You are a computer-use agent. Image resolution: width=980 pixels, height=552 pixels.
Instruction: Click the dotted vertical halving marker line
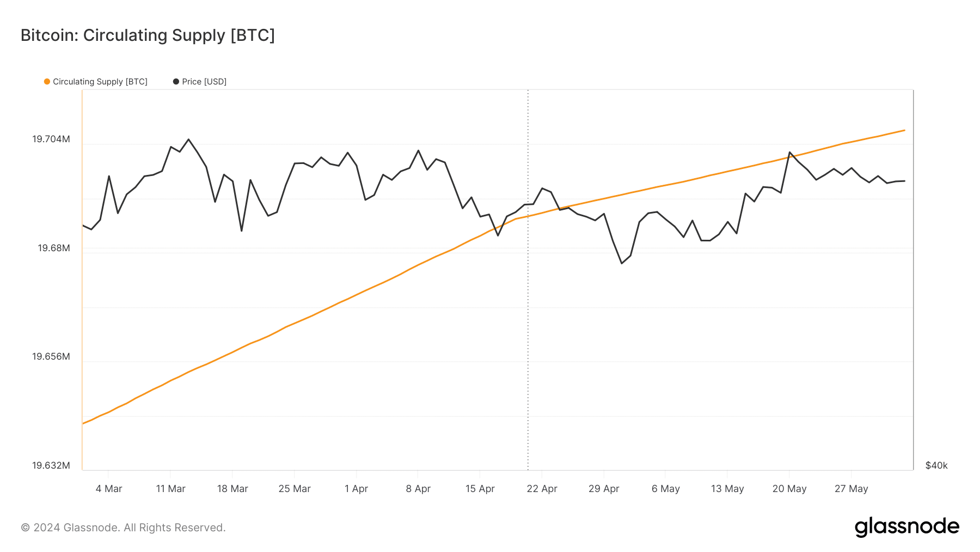coord(528,280)
